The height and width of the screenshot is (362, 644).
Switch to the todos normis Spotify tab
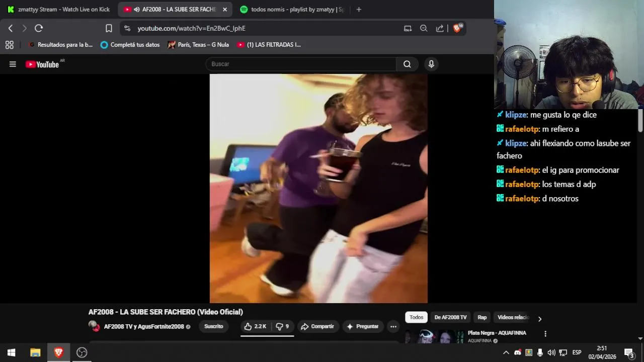click(x=292, y=9)
